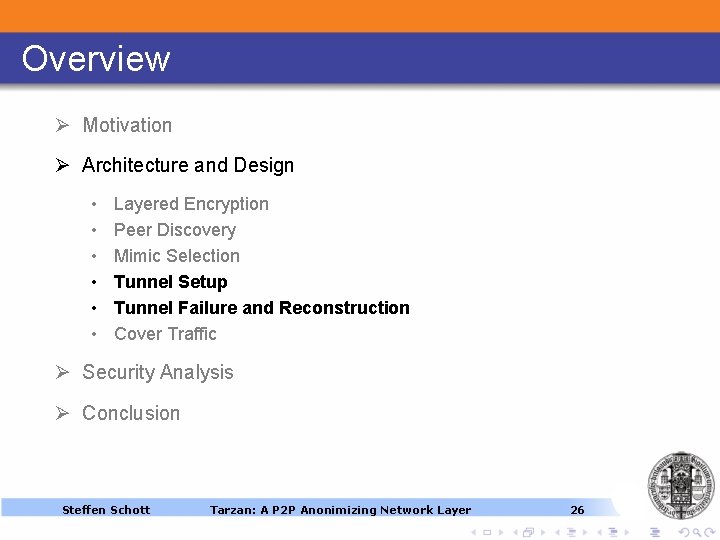Click the subsection navigation icon
Image resolution: width=720 pixels, height=540 pixels.
point(571,532)
